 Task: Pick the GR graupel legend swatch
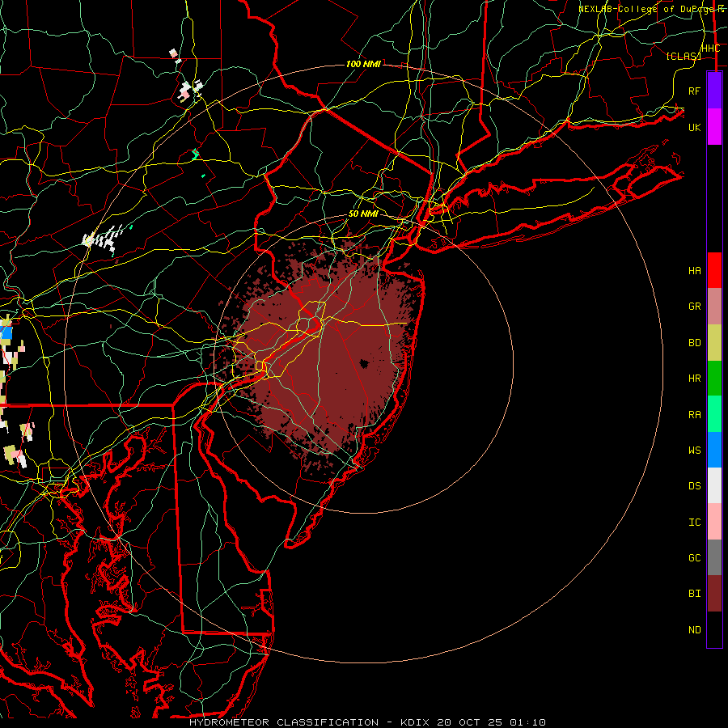714,306
